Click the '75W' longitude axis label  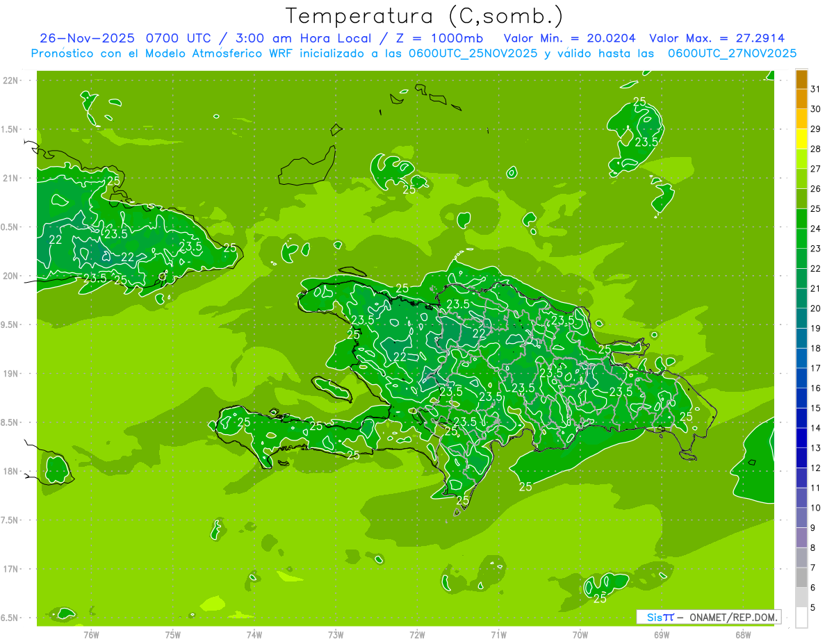pos(173,635)
